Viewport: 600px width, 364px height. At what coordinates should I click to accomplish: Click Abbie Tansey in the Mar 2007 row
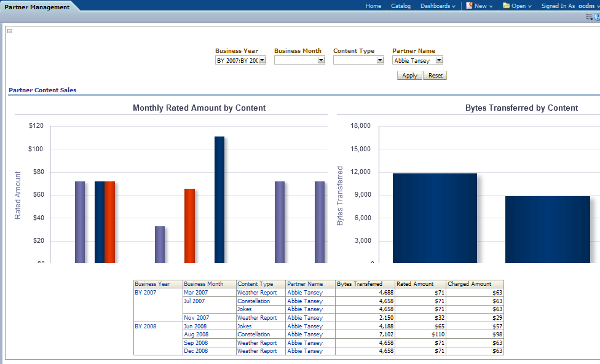point(305,293)
